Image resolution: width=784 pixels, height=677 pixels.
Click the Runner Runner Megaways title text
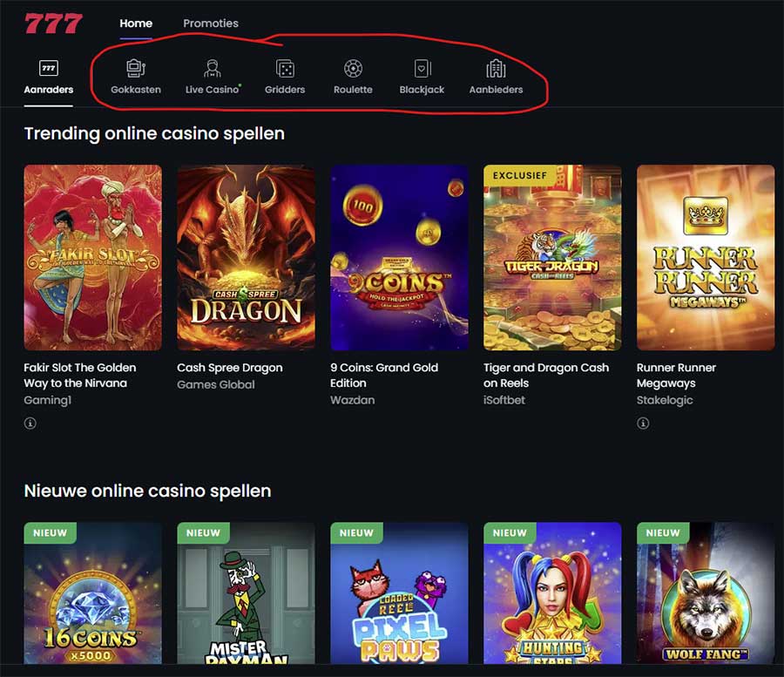tap(677, 376)
